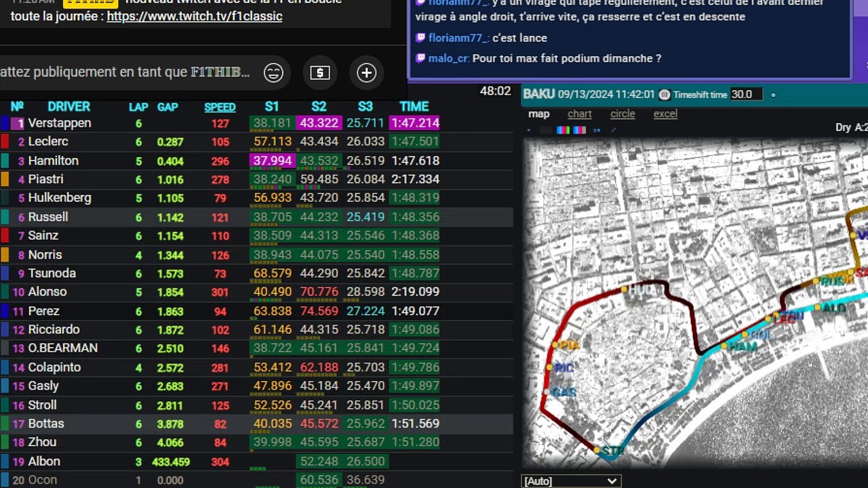Select driver Gasly in timing table
The width and height of the screenshot is (868, 488).
(x=43, y=386)
